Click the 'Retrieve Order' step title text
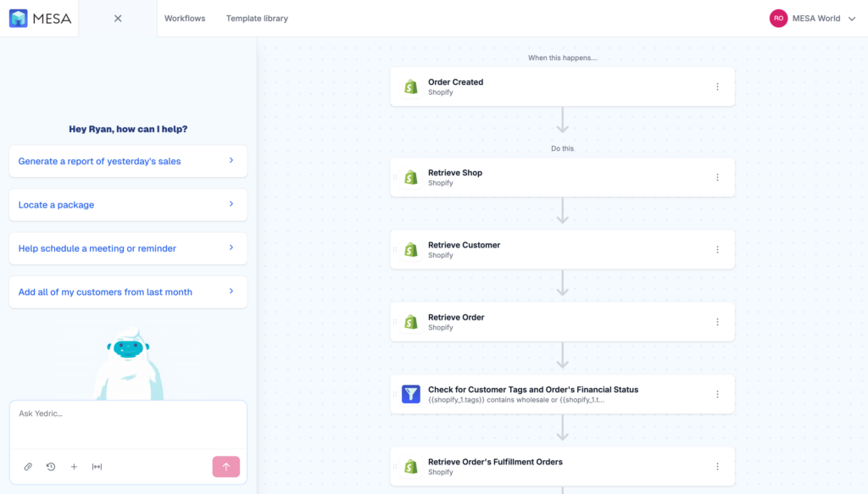The image size is (868, 494). [x=456, y=318]
